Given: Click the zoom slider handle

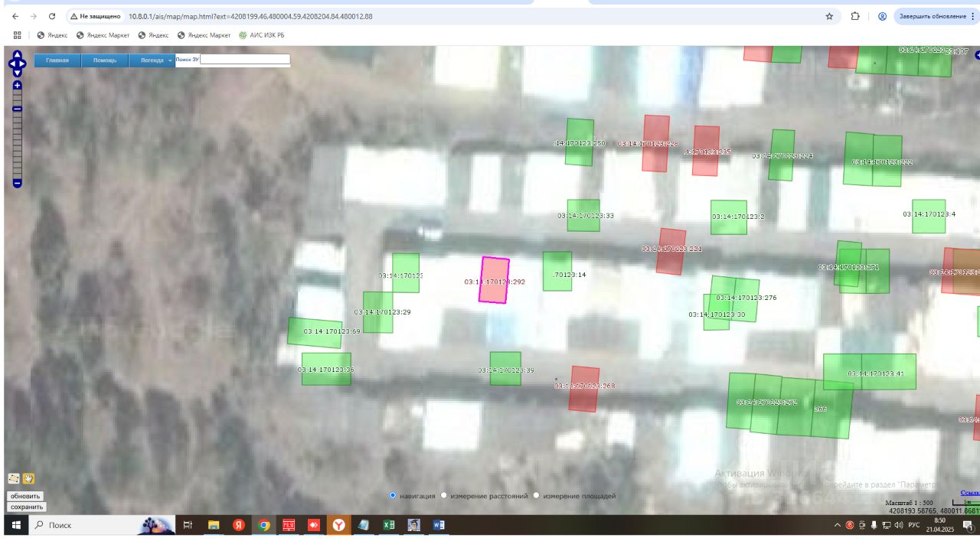Looking at the screenshot, I should pyautogui.click(x=17, y=109).
